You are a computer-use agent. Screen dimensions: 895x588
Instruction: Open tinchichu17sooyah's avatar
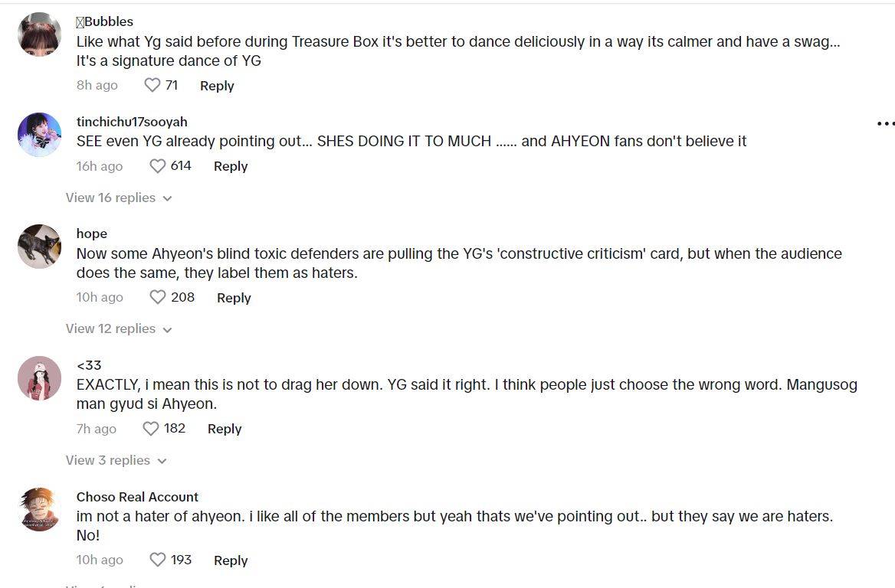(x=39, y=135)
